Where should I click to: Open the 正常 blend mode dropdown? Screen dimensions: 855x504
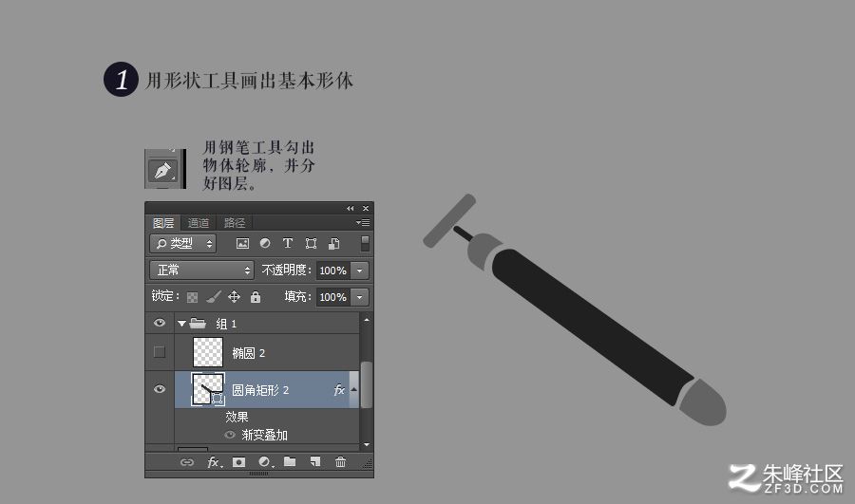click(201, 270)
